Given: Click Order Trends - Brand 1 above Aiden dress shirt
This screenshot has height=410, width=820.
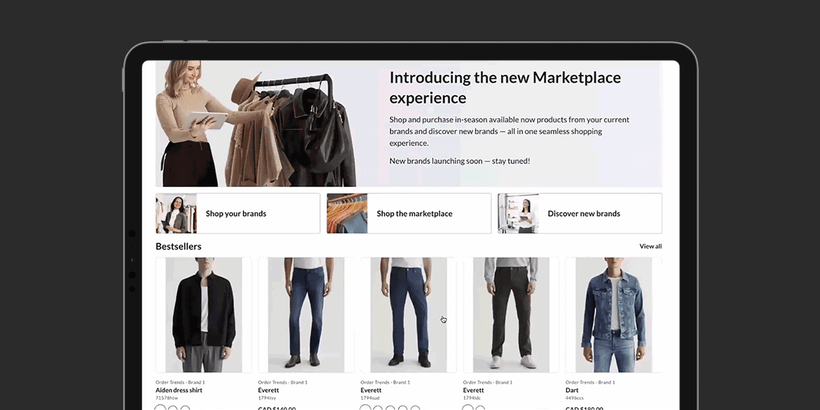Looking at the screenshot, I should (180, 382).
